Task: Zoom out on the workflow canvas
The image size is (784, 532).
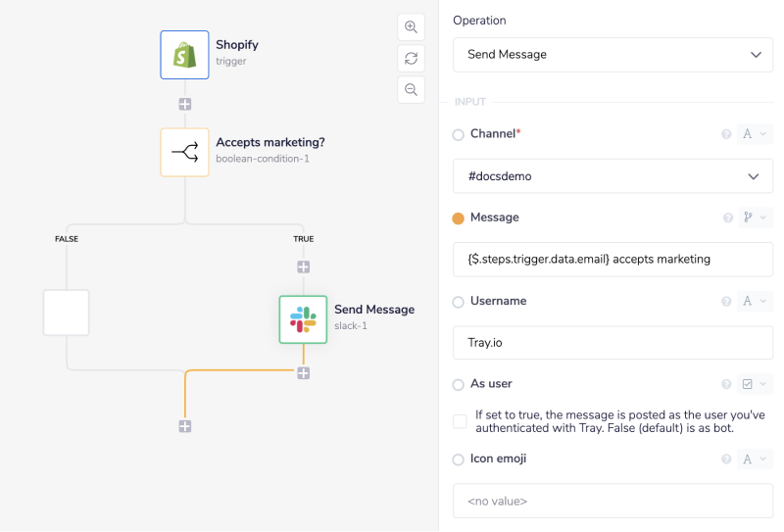Action: (x=412, y=90)
